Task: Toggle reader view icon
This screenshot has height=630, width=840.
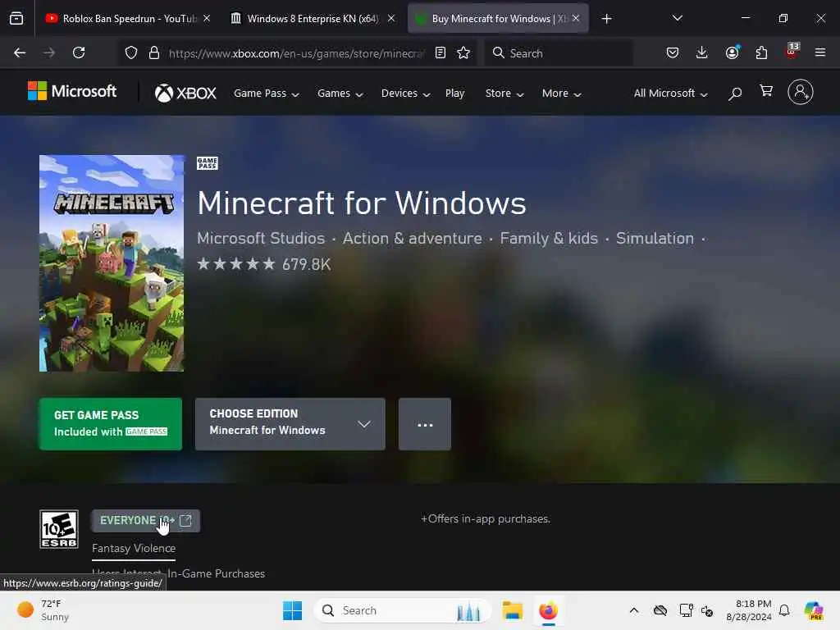Action: tap(441, 52)
